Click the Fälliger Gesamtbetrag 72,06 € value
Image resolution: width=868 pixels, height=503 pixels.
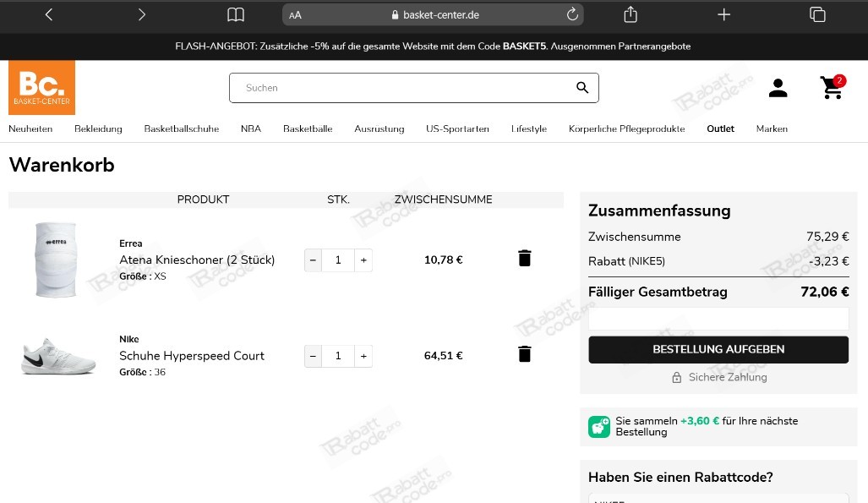click(825, 292)
